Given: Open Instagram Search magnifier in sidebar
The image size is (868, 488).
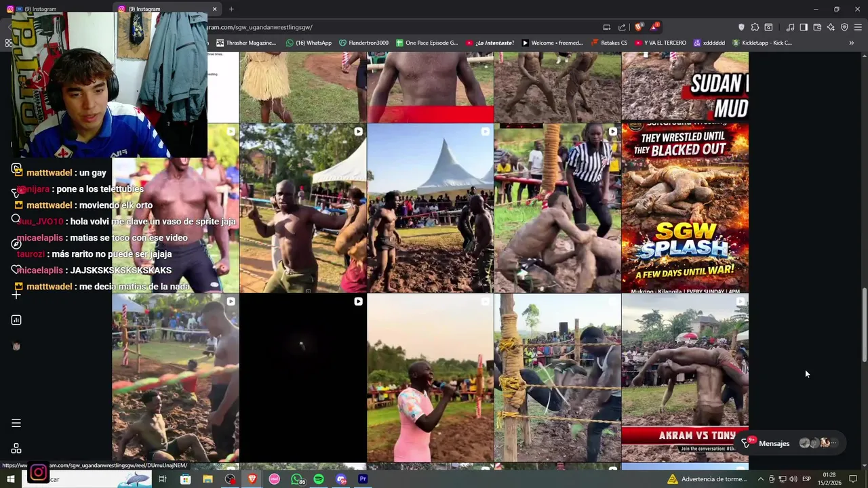Looking at the screenshot, I should 16,218.
